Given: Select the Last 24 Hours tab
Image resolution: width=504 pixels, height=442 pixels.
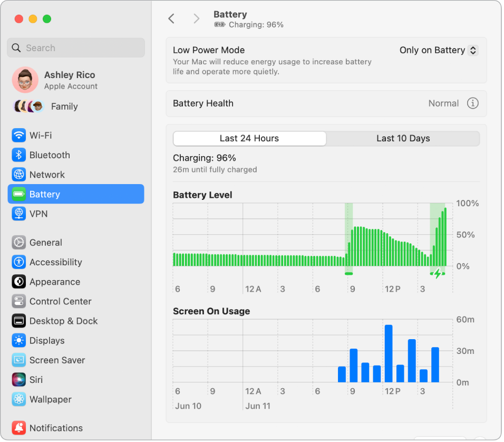Looking at the screenshot, I should (x=249, y=138).
